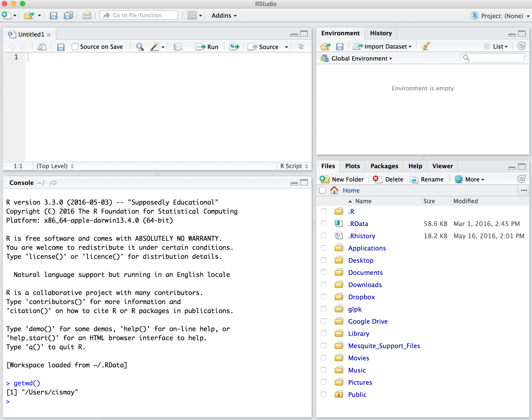Enable the Source on Save checkbox
532x420 pixels.
(x=75, y=47)
